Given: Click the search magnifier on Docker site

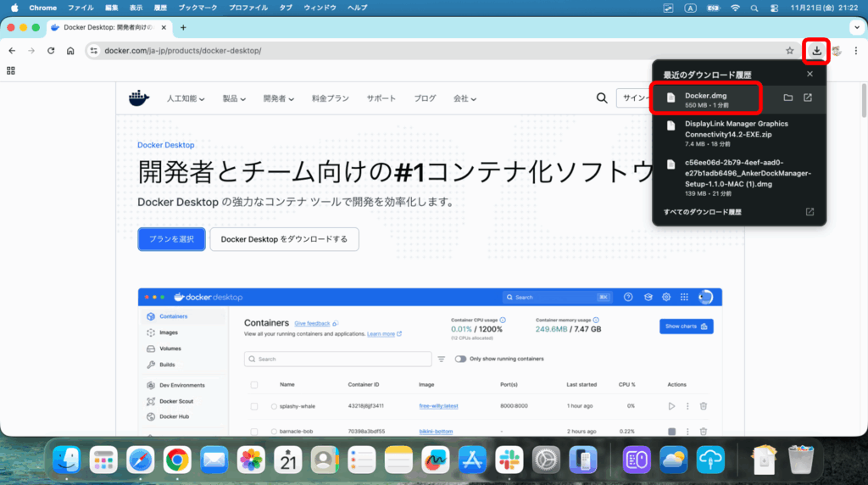Looking at the screenshot, I should tap(602, 98).
